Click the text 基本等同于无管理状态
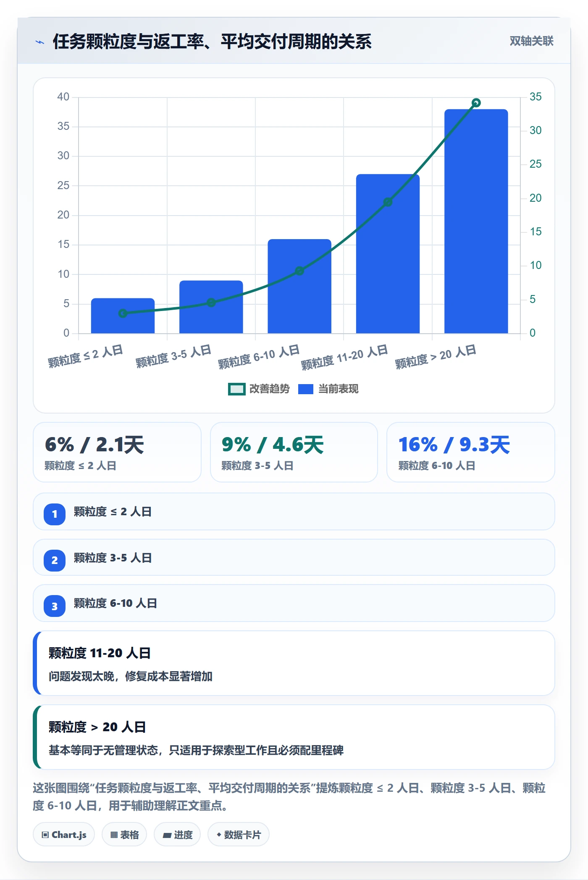Image resolution: width=588 pixels, height=880 pixels. (103, 750)
